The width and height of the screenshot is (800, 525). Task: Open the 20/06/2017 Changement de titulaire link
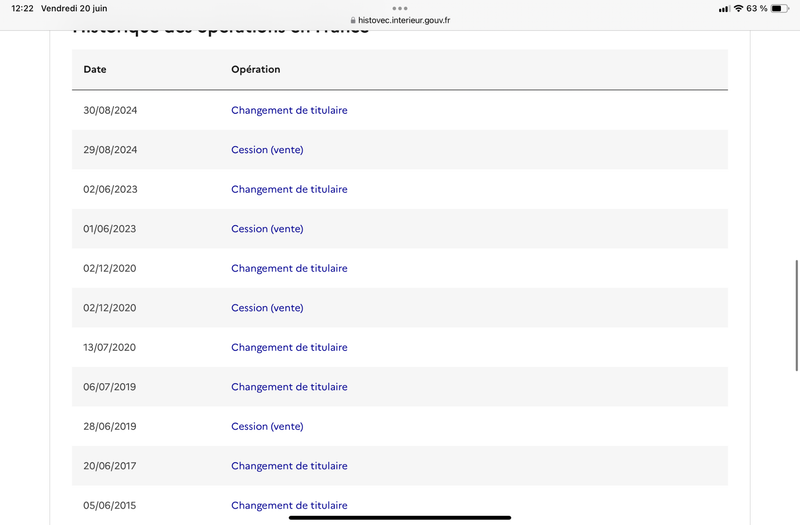289,466
